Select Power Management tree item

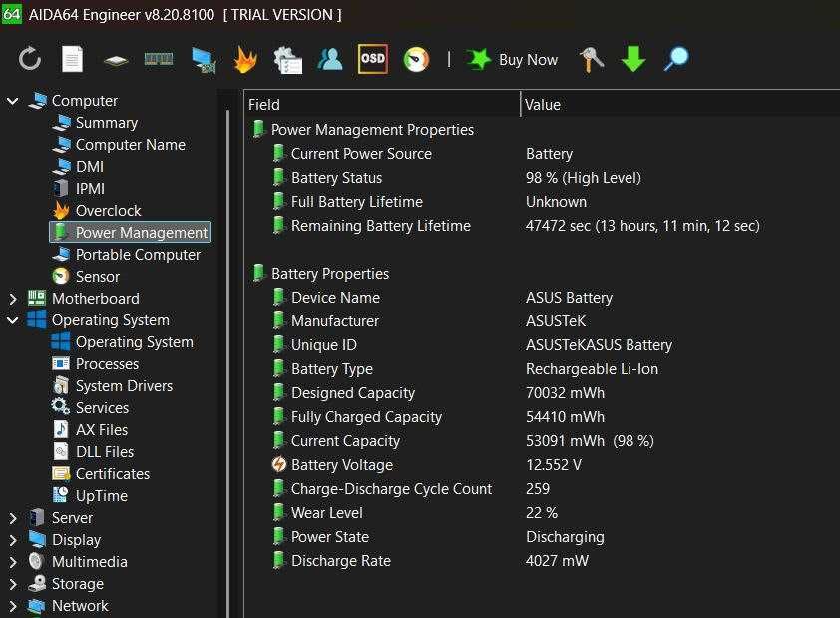(130, 232)
